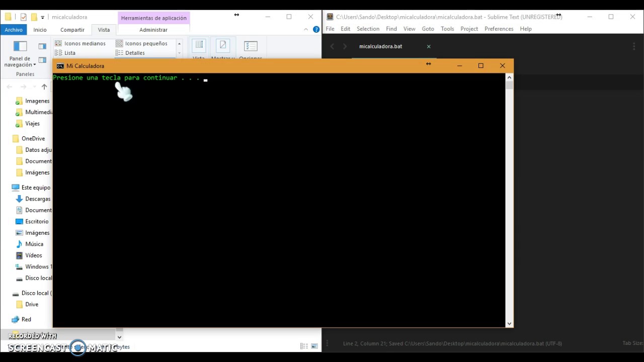
Task: Click the Properties checkmark icon in Explorer title bar
Action: click(x=23, y=17)
